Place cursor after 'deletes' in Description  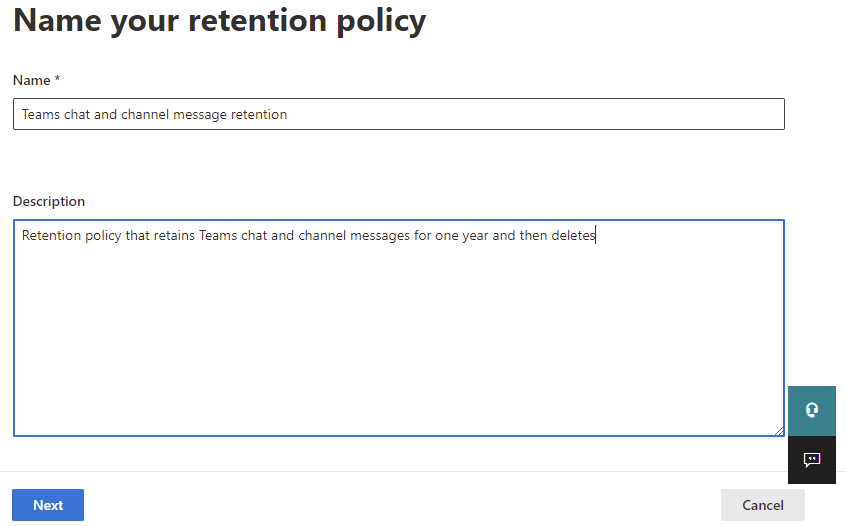(596, 236)
